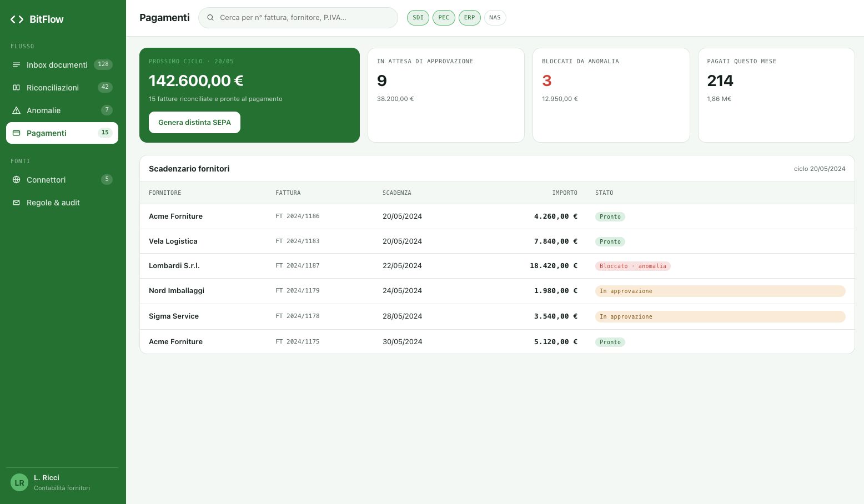Screen dimensions: 864x504
Task: Click amount 18.420,00 €
Action: [x=554, y=266]
